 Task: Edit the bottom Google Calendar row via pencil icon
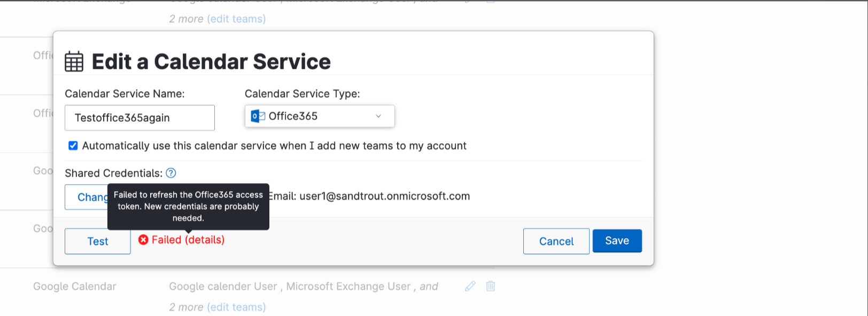pos(470,286)
